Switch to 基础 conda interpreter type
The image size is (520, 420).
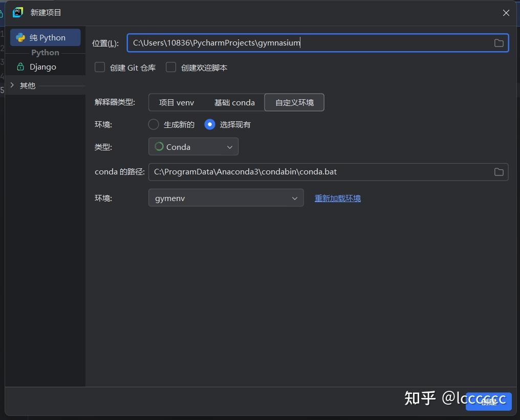coord(234,102)
